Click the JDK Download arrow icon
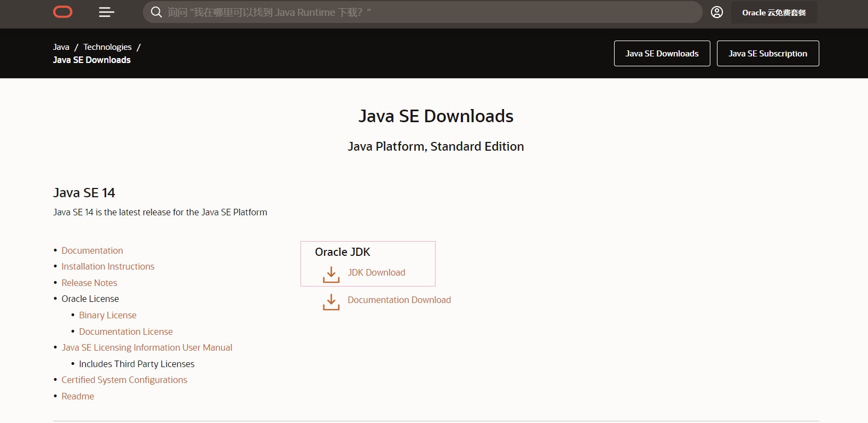The image size is (868, 423). 331,275
